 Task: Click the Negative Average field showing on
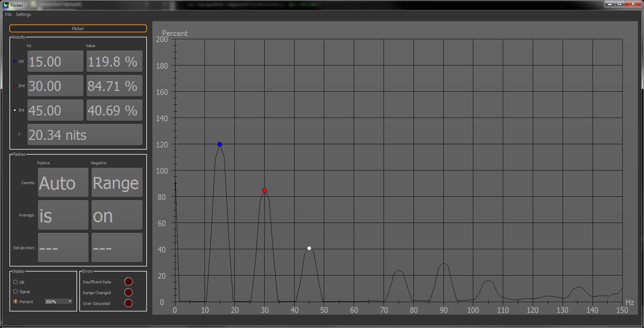(x=117, y=215)
